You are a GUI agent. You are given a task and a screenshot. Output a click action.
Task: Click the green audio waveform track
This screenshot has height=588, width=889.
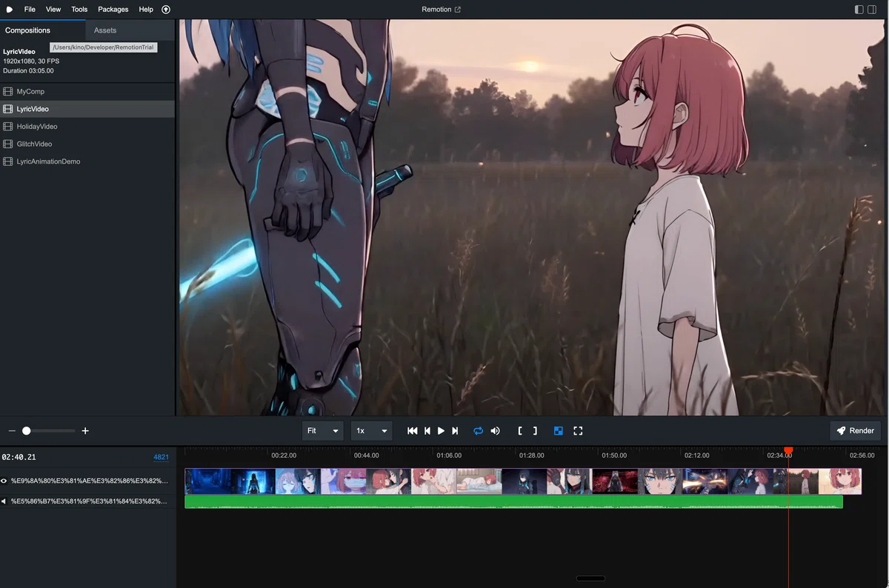[x=513, y=502]
